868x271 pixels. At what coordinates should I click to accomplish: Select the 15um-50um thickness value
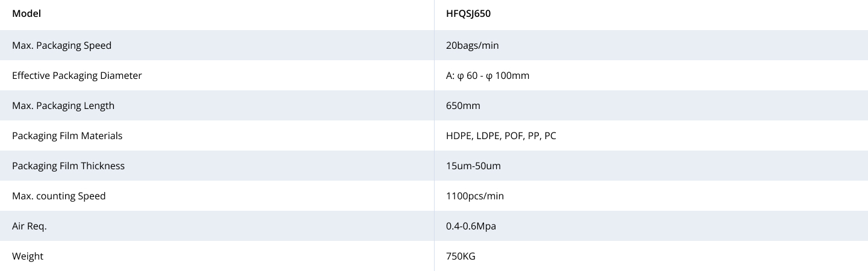473,166
